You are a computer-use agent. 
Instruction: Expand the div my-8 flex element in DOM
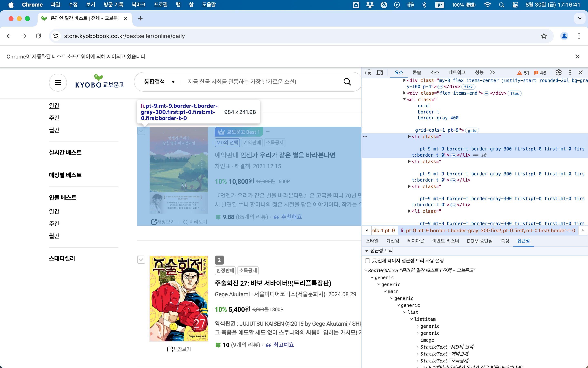click(404, 80)
